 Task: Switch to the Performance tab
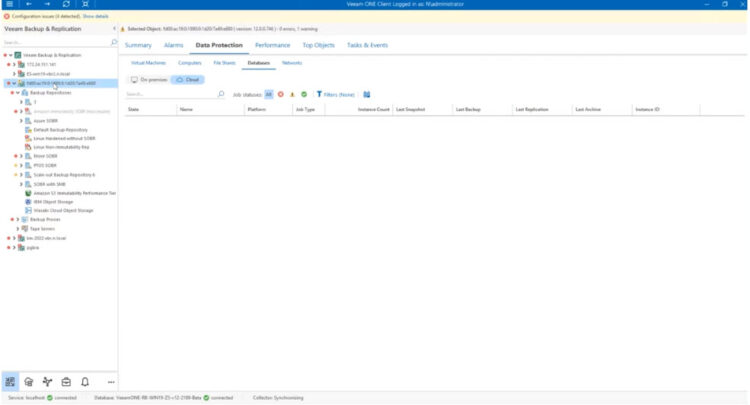pos(273,45)
